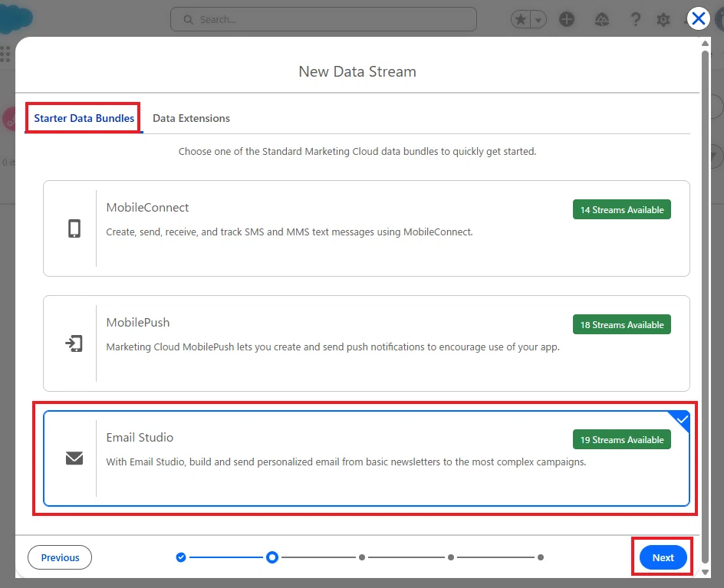Viewport: 724px width, 588px height.
Task: Select the MobilePush bundle card
Action: (x=366, y=343)
